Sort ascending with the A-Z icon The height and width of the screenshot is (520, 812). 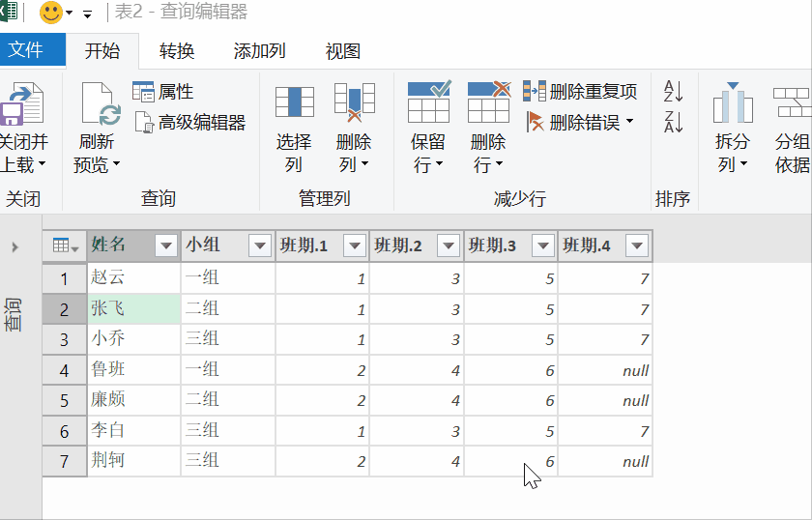pos(673,91)
